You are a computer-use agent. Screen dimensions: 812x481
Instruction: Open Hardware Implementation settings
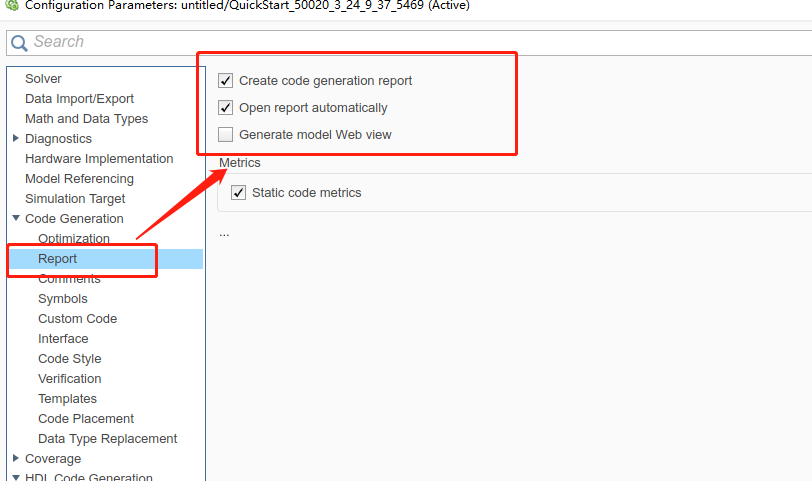[x=99, y=158]
